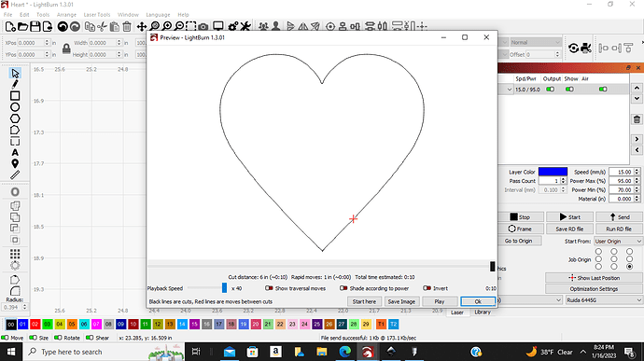Toggle the Invert preview switch
The image size is (644, 361).
point(435,288)
